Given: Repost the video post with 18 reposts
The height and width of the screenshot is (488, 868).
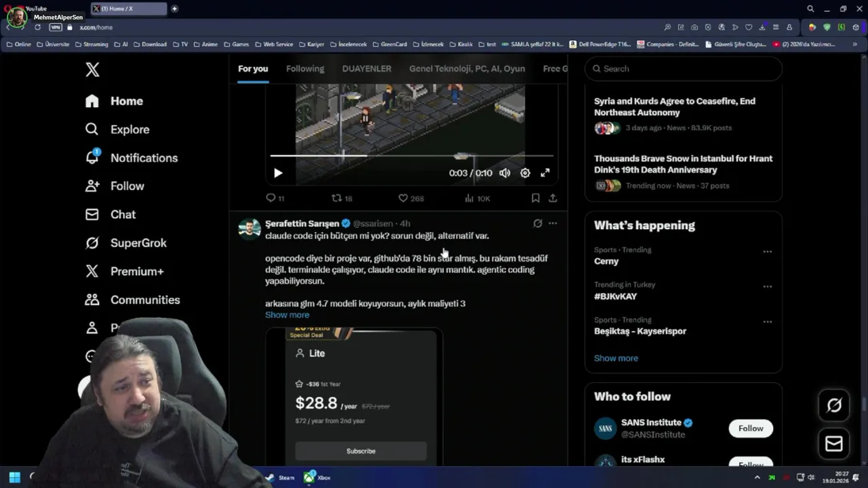Looking at the screenshot, I should [x=341, y=198].
